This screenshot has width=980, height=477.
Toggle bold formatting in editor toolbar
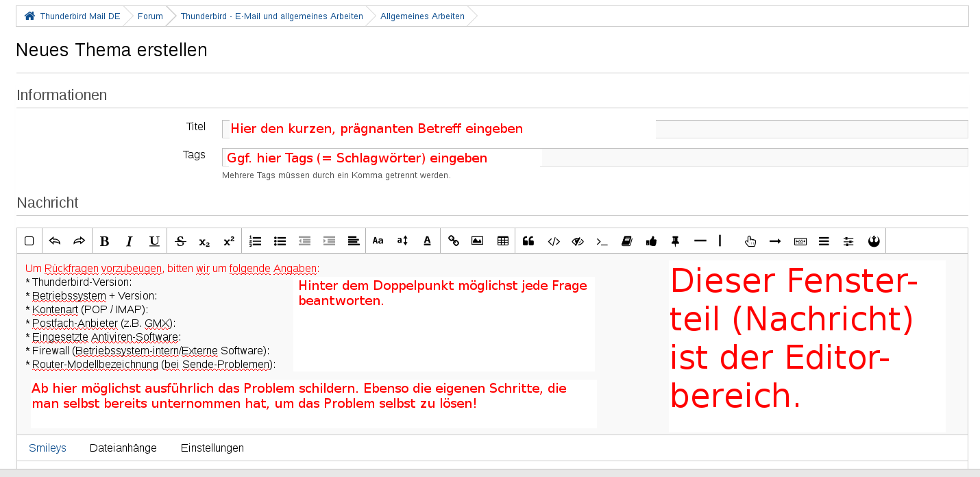click(104, 241)
